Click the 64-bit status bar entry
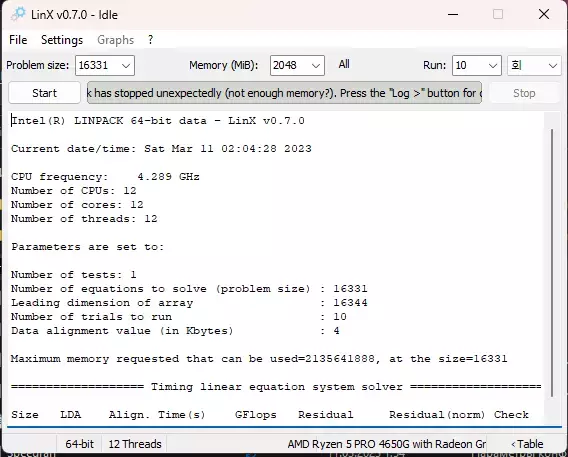The image size is (568, 457). click(x=79, y=444)
